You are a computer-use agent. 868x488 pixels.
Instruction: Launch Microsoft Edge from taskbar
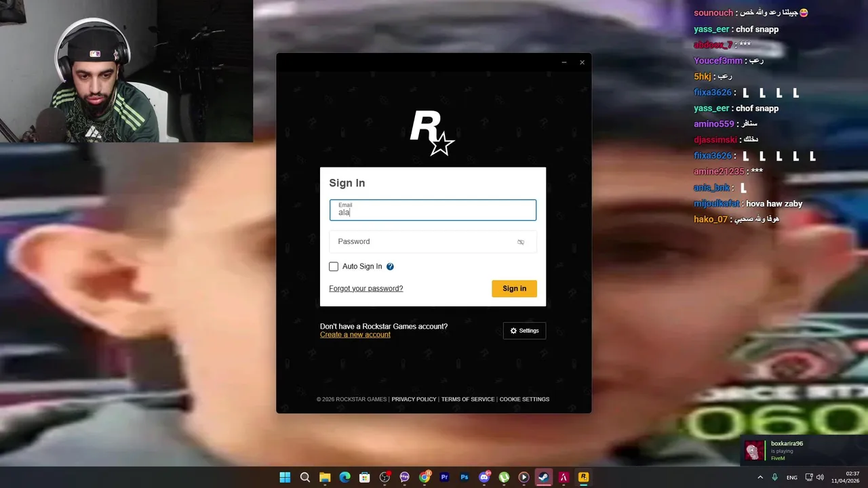pos(344,477)
